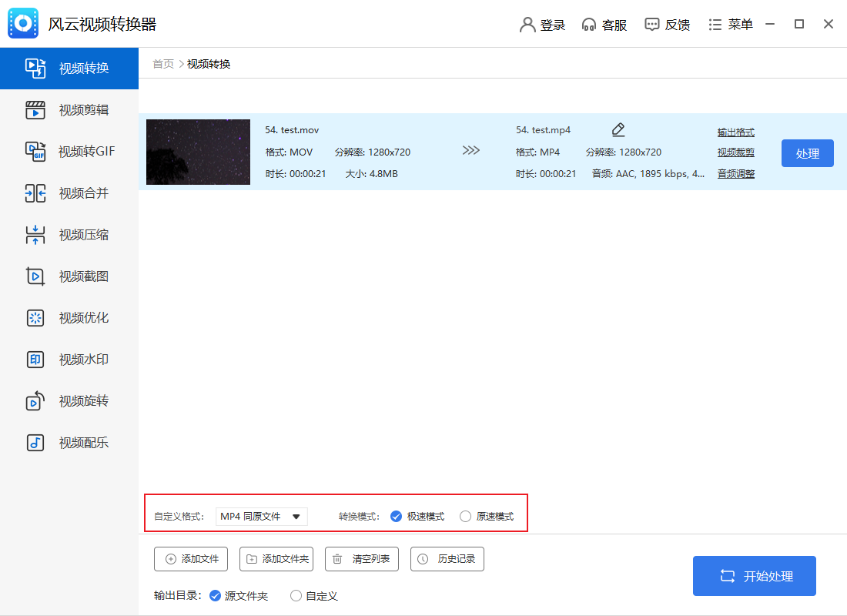Click the pencil edit icon beside test.mp4
847x616 pixels.
[618, 129]
